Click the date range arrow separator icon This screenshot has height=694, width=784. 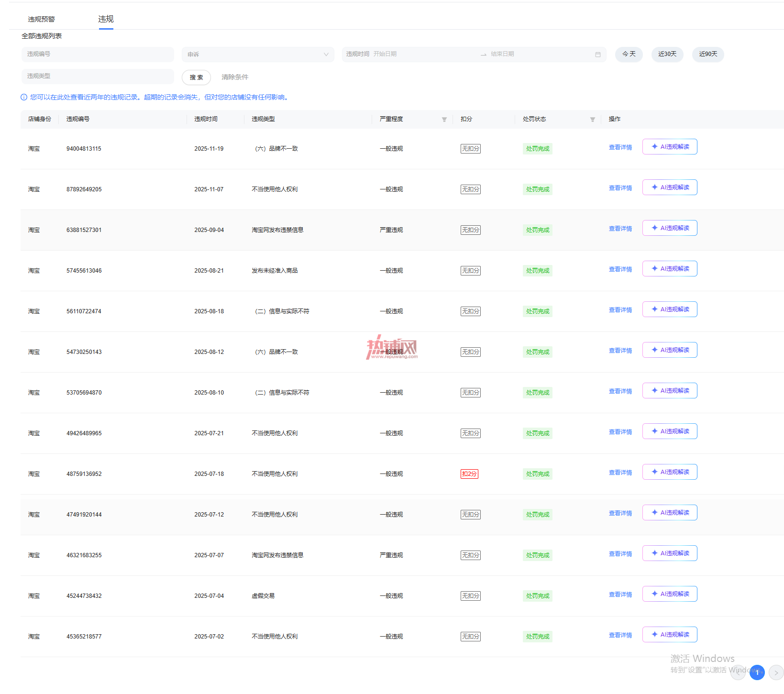pyautogui.click(x=484, y=55)
